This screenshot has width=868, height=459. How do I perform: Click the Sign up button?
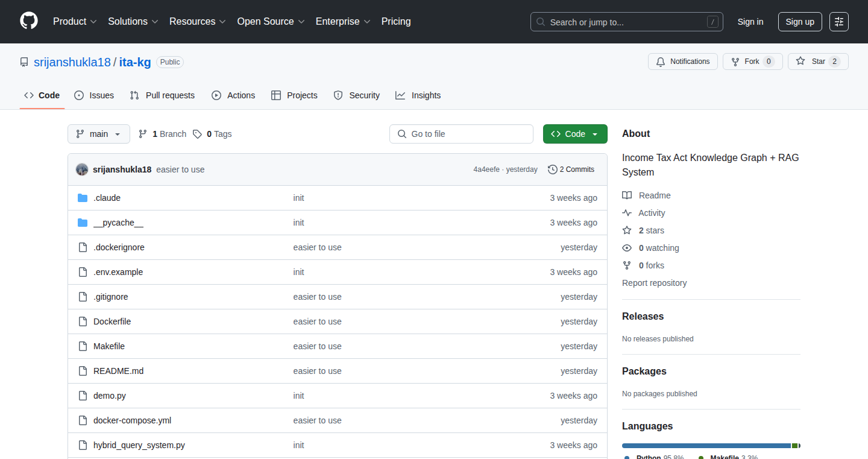point(800,22)
